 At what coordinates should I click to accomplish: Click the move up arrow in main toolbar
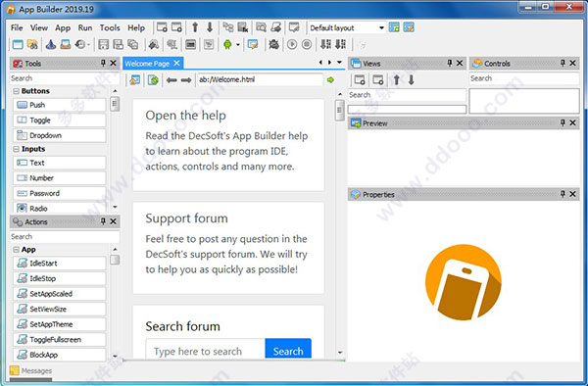click(195, 27)
